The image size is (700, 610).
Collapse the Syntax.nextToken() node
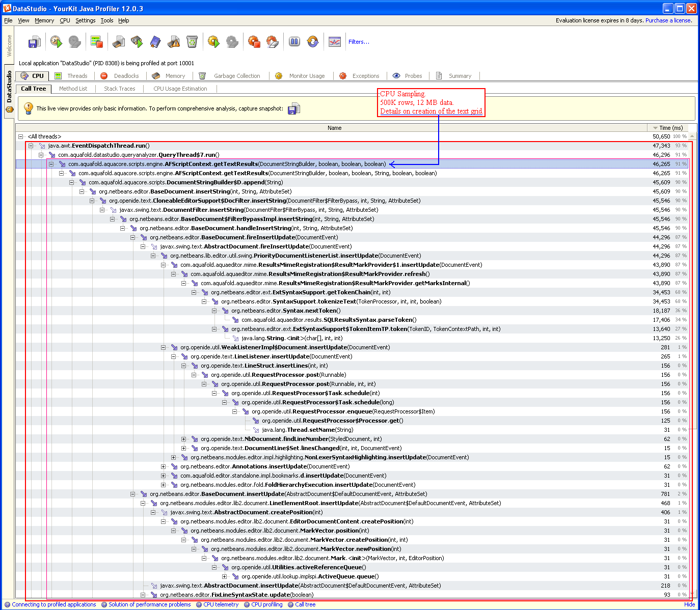click(214, 311)
